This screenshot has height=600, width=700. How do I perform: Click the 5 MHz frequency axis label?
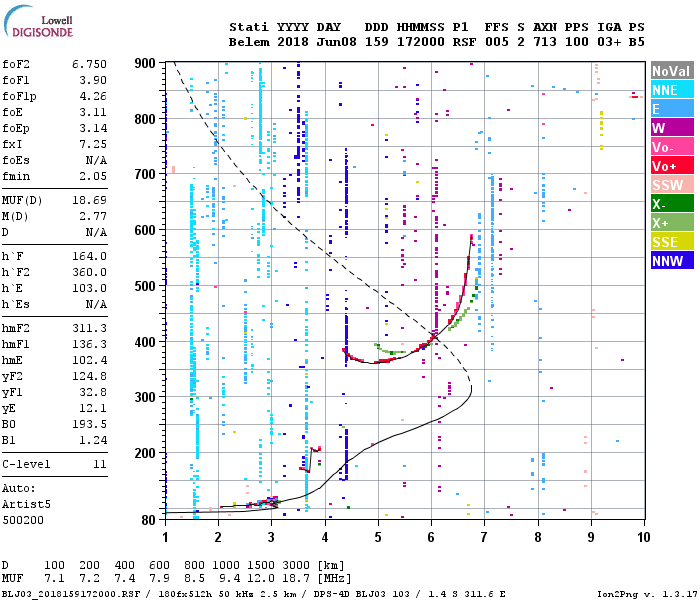click(378, 537)
